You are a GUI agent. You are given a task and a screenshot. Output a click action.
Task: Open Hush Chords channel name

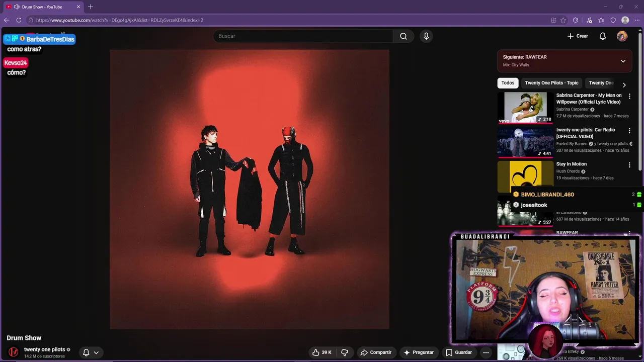click(568, 171)
